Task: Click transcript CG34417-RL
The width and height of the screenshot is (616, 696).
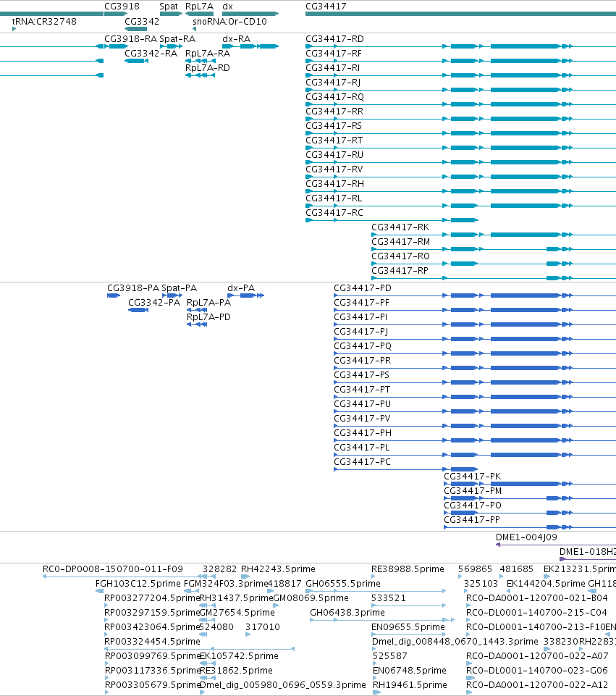Action: click(x=334, y=198)
